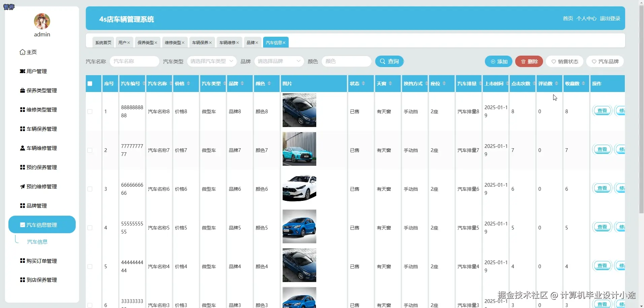
Task: Click the 预约维修管理 paper-plane icon
Action: (x=23, y=187)
